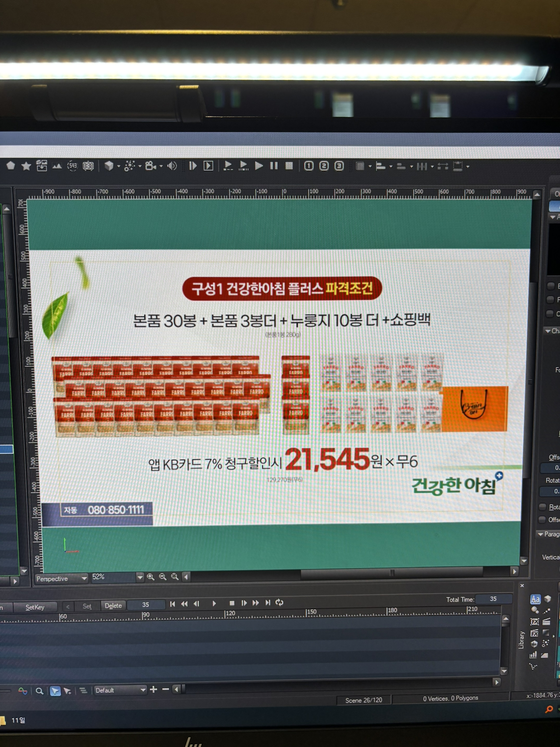Select the camera tool in toolbar

(151, 166)
